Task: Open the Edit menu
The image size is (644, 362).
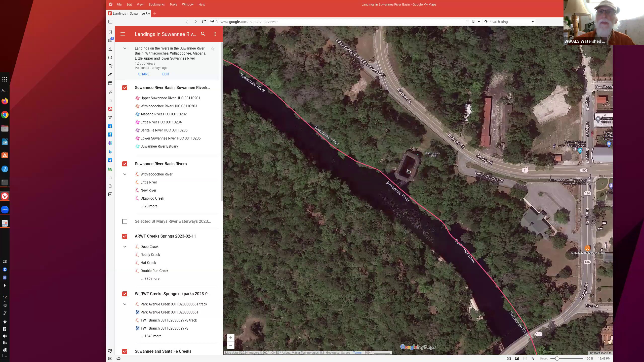Action: [129, 4]
